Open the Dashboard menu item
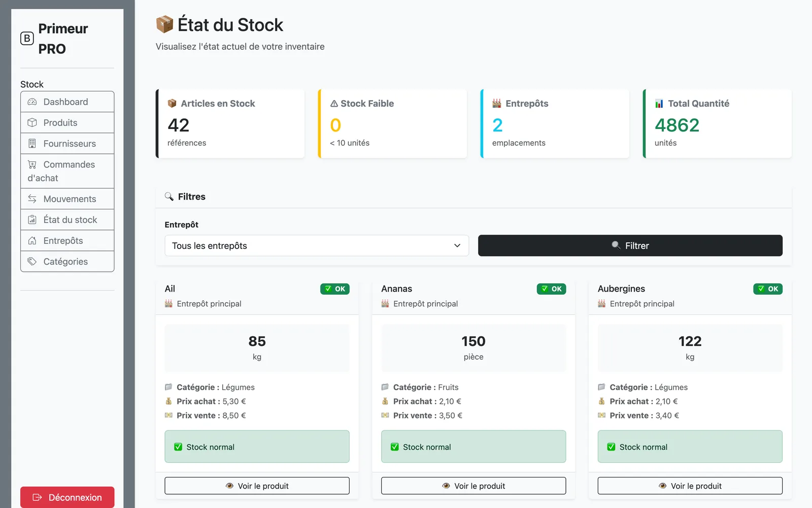 pos(67,102)
